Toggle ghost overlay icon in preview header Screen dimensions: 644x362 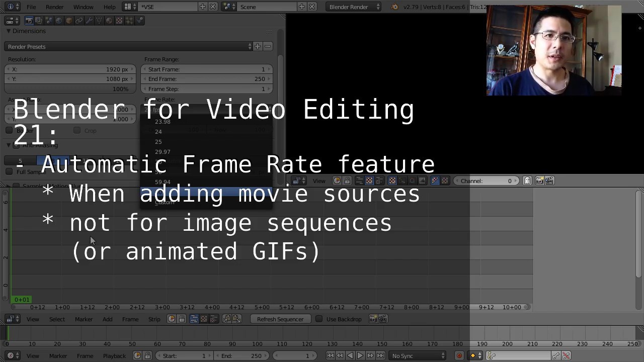(x=527, y=181)
